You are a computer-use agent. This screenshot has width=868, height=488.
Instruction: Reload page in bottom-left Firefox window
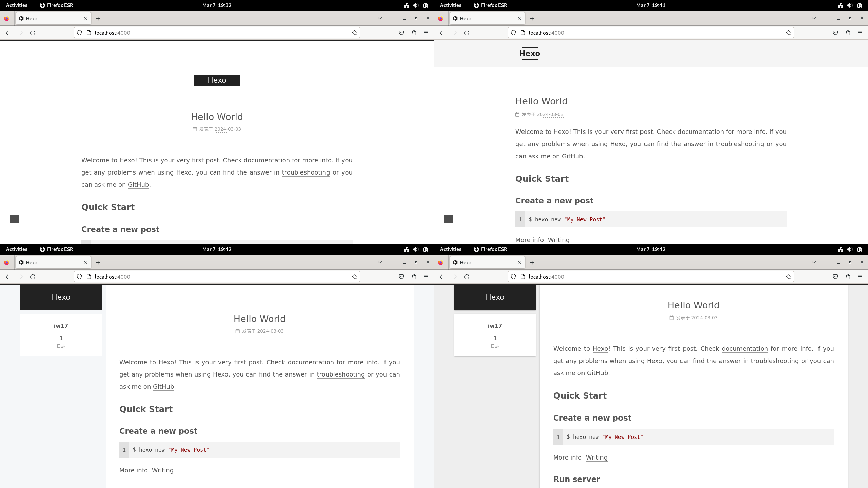[33, 277]
